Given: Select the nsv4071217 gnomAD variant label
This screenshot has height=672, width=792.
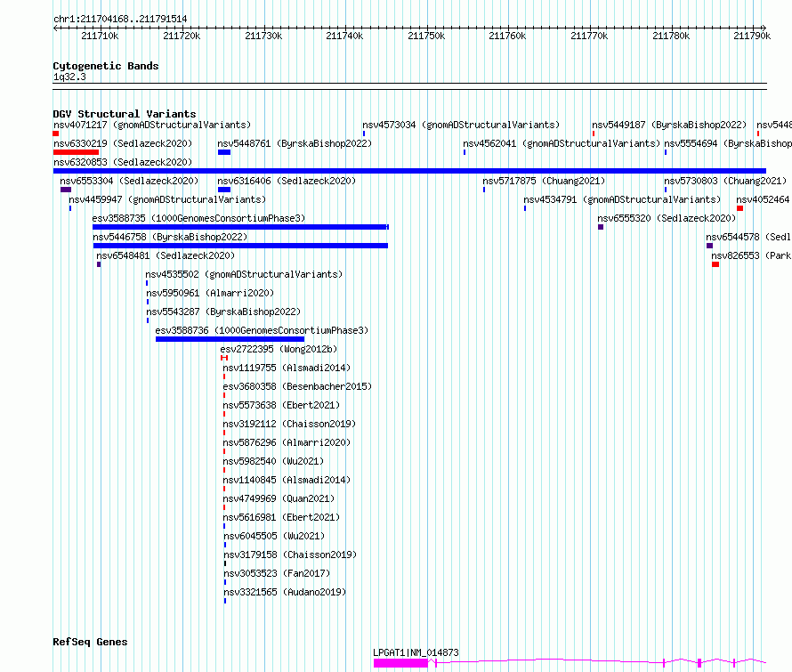Looking at the screenshot, I should click(x=152, y=125).
